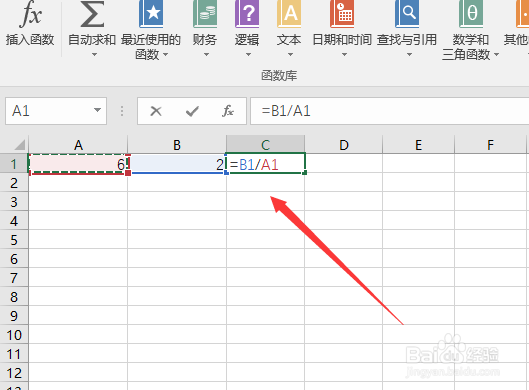Click cell A1 containing 6
This screenshot has width=529, height=390.
pyautogui.click(x=78, y=164)
